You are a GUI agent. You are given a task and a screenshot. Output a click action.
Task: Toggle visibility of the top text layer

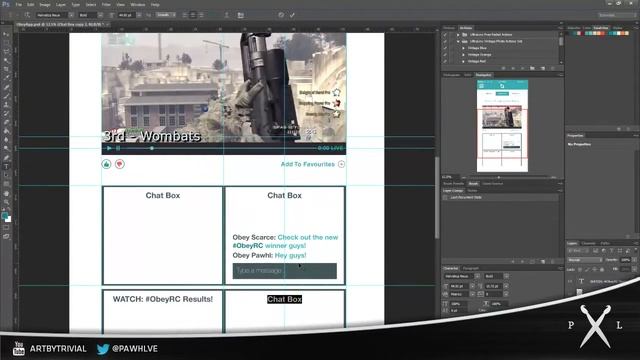pos(570,281)
